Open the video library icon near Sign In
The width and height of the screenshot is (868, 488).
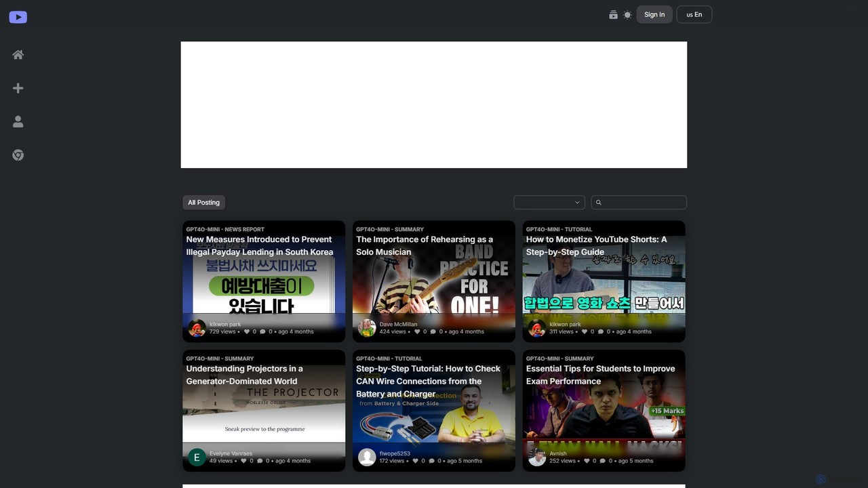click(x=613, y=15)
